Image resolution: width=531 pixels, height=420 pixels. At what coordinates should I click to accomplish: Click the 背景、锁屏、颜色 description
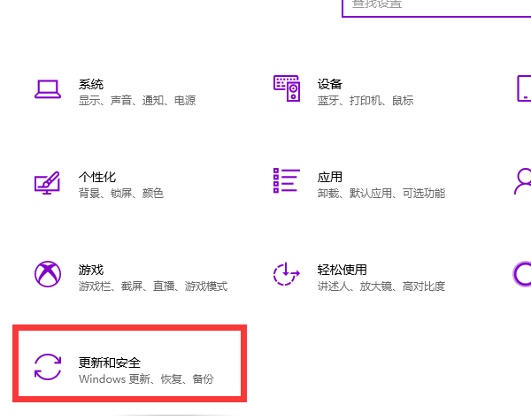pyautogui.click(x=121, y=194)
